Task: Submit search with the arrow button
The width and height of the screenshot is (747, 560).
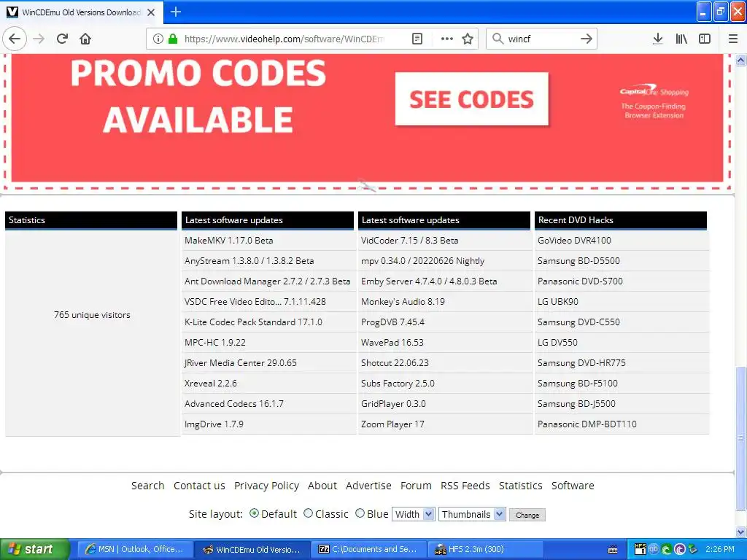Action: pos(587,39)
